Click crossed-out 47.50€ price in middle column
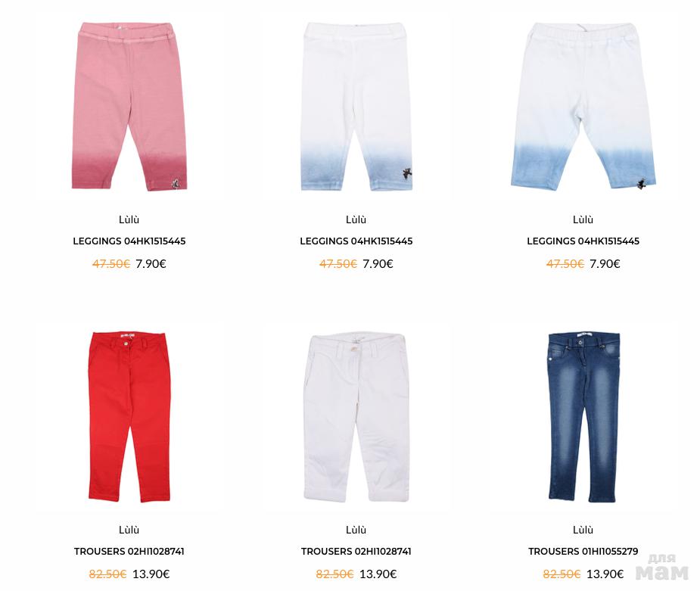The width and height of the screenshot is (700, 591). pos(338,264)
